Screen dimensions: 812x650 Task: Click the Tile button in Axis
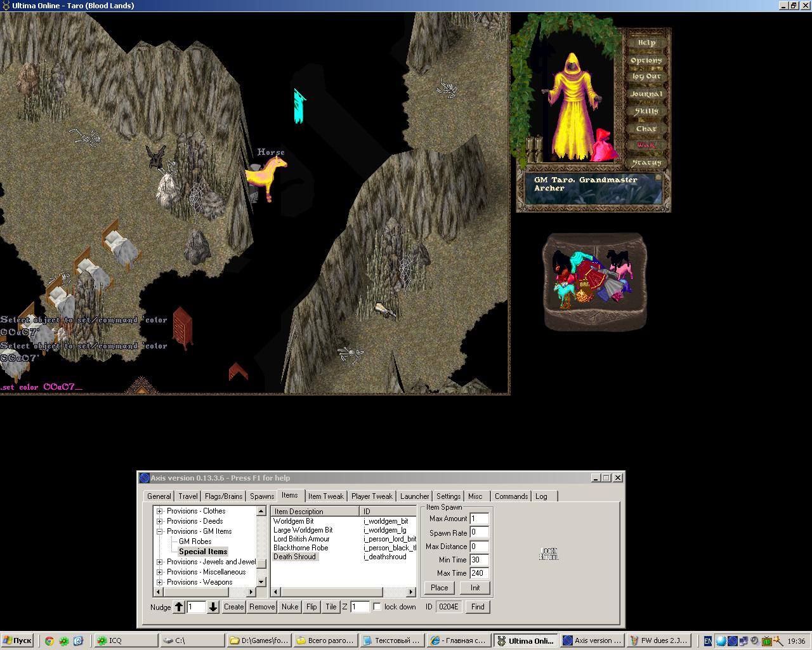pos(331,607)
